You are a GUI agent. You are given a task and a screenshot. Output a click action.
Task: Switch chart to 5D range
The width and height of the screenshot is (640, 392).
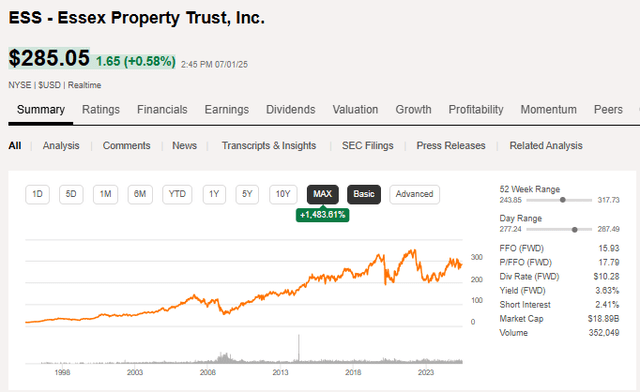(x=71, y=194)
